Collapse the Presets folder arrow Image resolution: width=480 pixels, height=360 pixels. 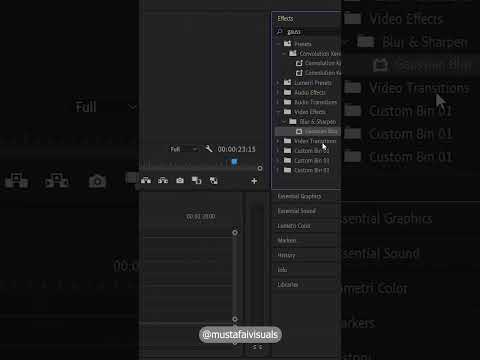278,44
